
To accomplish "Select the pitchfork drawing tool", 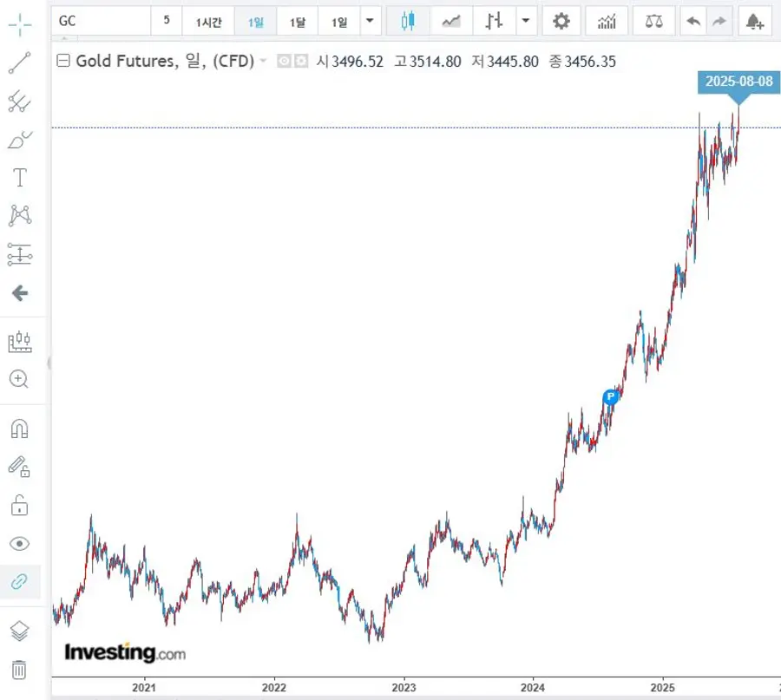I will coord(19,101).
